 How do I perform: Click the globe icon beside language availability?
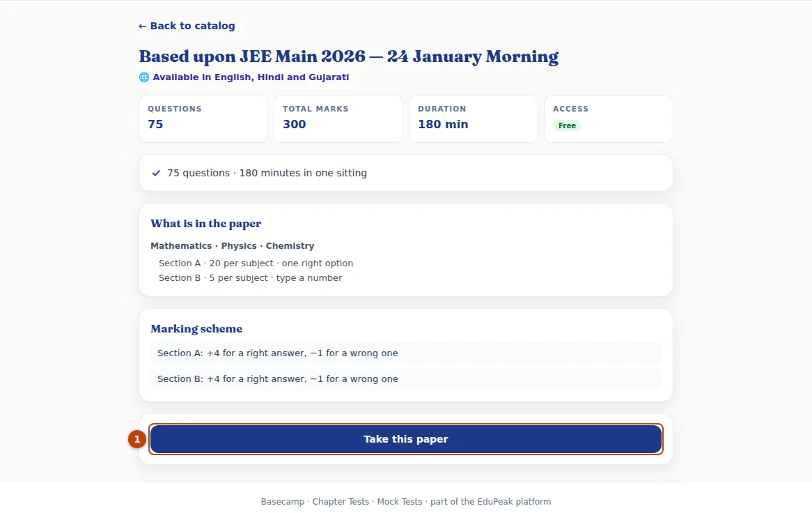pyautogui.click(x=144, y=77)
